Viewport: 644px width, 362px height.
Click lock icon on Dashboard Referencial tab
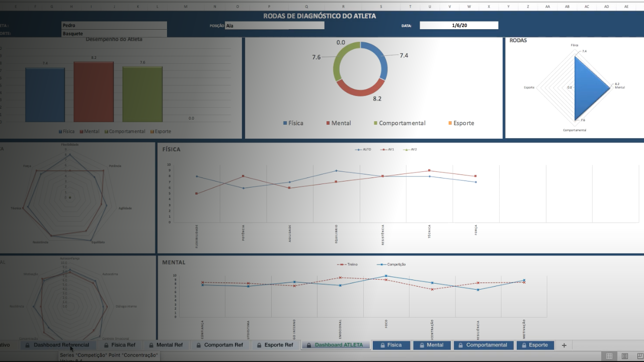click(27, 345)
